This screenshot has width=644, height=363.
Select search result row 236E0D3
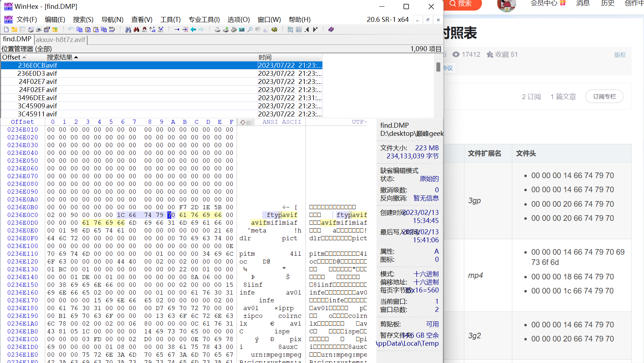click(161, 73)
